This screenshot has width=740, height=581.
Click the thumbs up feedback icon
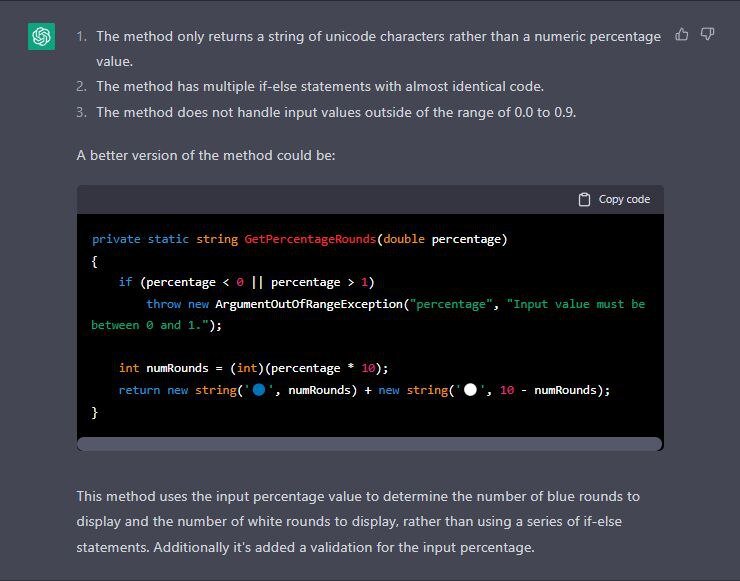pos(681,34)
